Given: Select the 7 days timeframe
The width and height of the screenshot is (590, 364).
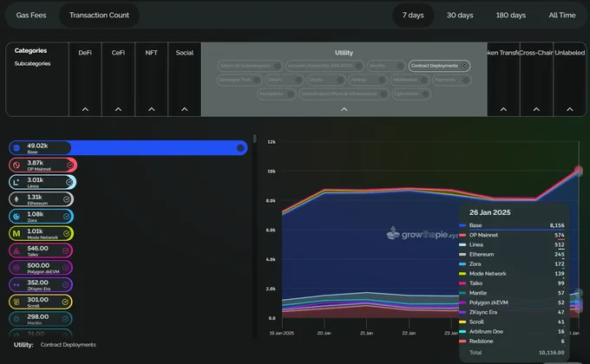Looking at the screenshot, I should coord(413,16).
